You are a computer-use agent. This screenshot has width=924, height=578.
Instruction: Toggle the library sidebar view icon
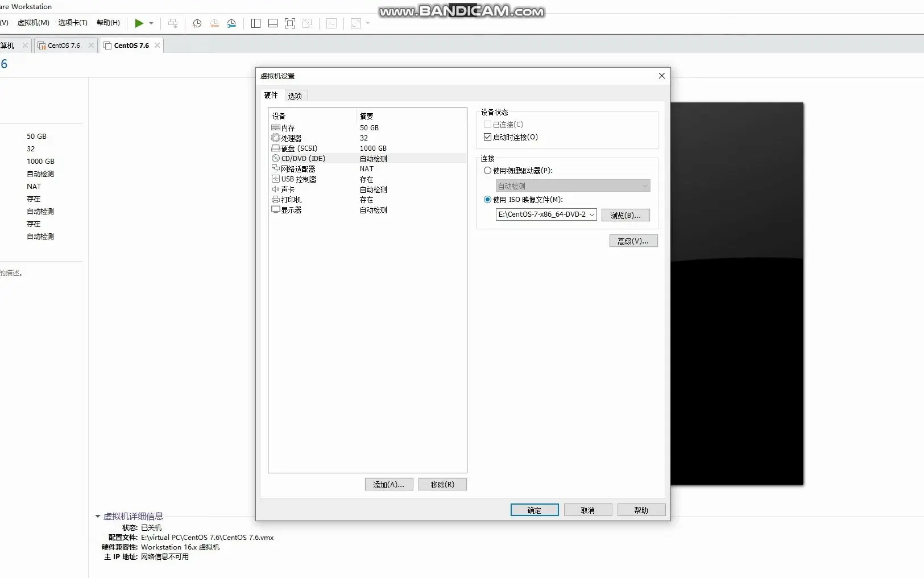tap(256, 23)
